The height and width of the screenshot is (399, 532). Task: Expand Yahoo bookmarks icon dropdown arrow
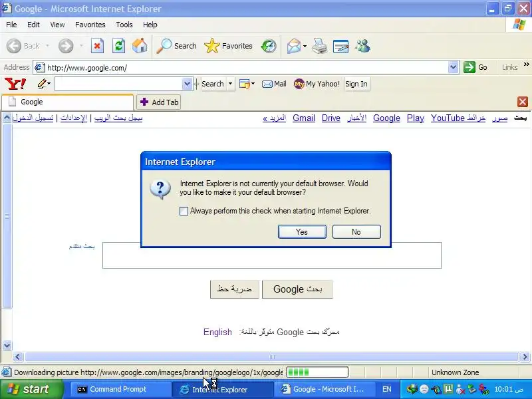click(x=253, y=84)
